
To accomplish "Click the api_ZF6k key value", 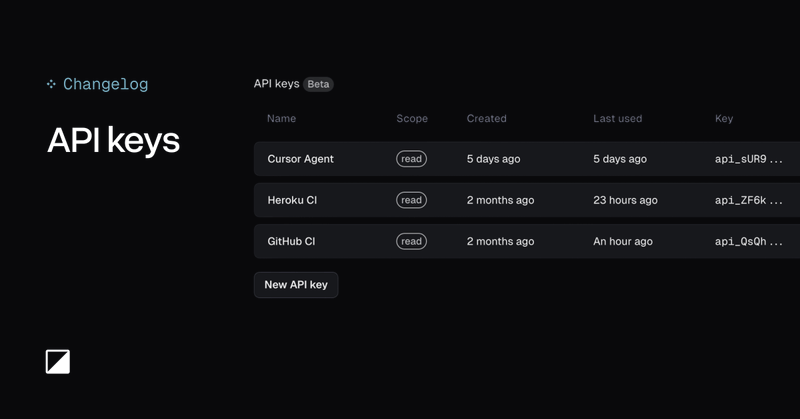I will click(x=748, y=200).
